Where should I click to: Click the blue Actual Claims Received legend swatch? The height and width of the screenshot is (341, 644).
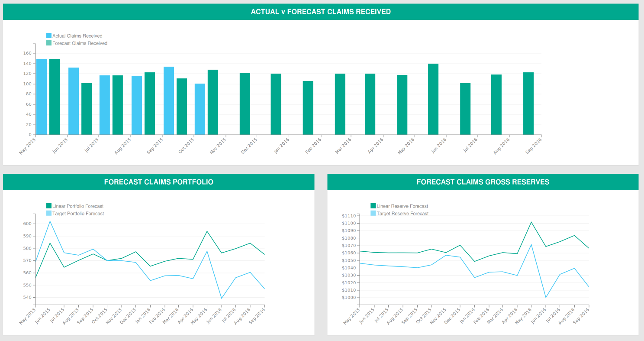(x=49, y=36)
